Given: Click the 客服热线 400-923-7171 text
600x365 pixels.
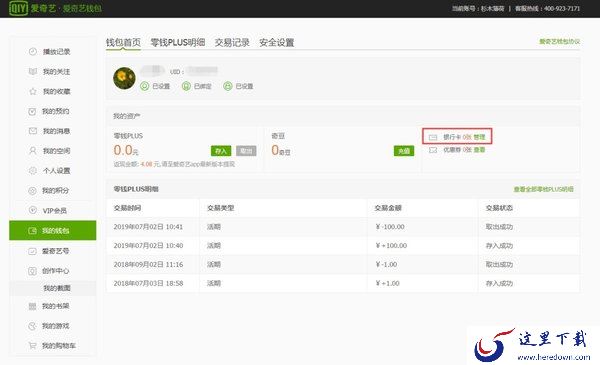Looking at the screenshot, I should pos(548,8).
